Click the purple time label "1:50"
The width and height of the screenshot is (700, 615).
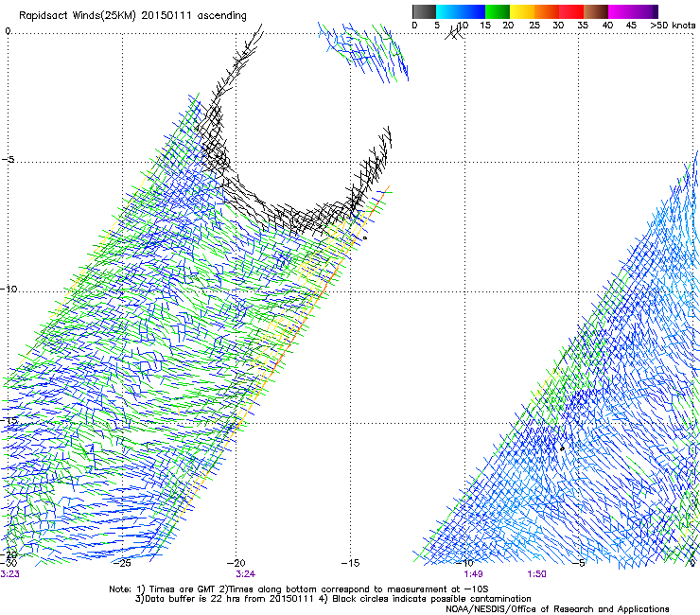536,574
